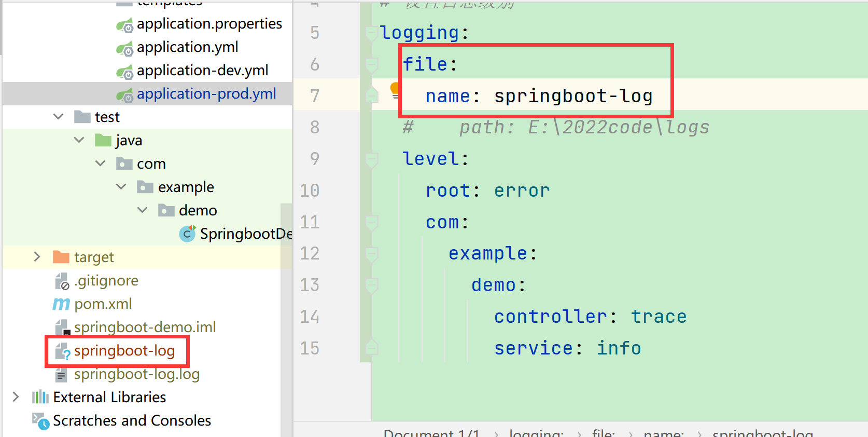The height and width of the screenshot is (437, 868).
Task: Select springboot-demo.iml file
Action: (145, 327)
